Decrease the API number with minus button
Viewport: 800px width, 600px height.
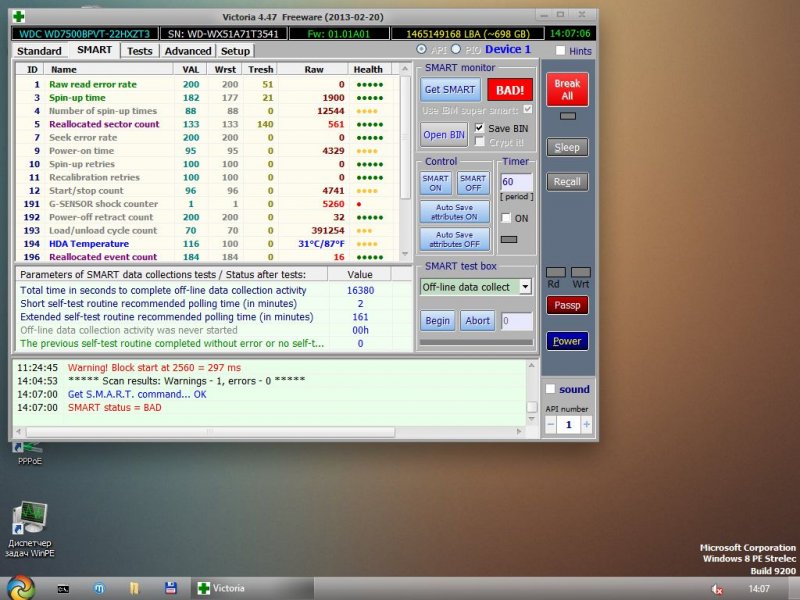551,424
